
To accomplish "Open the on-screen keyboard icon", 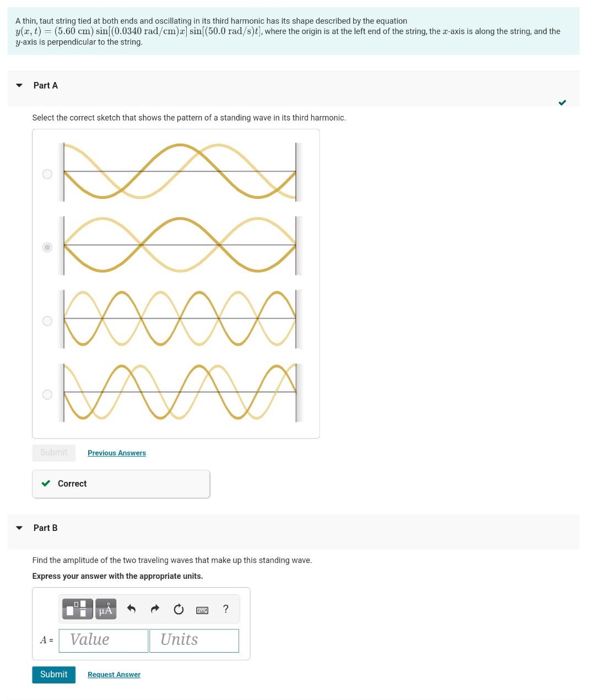I will (202, 610).
